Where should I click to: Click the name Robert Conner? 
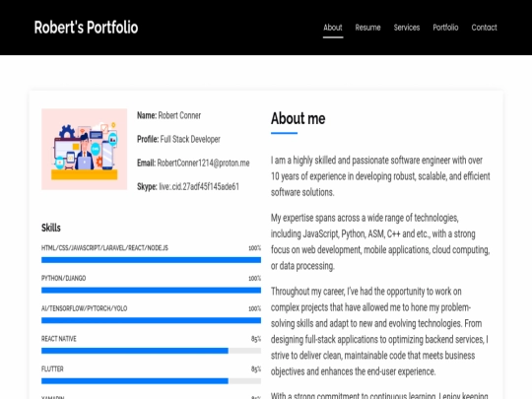[179, 115]
